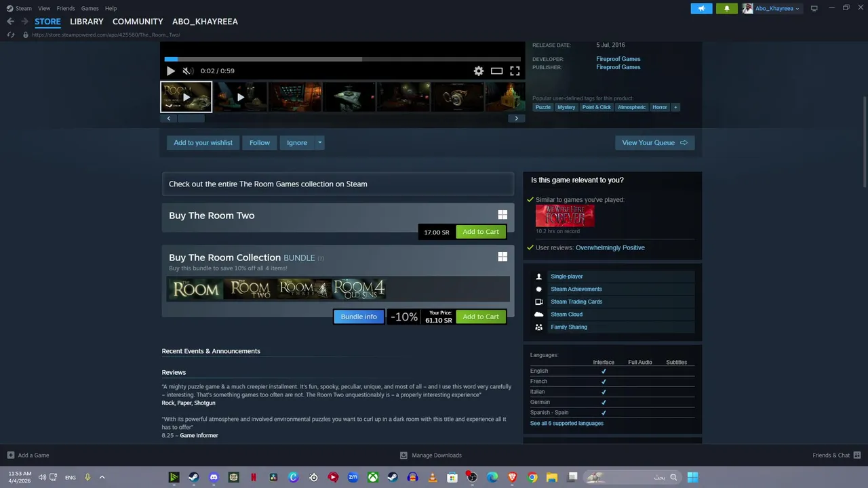The height and width of the screenshot is (488, 868).
Task: Open the Windows Start menu
Action: click(692, 477)
